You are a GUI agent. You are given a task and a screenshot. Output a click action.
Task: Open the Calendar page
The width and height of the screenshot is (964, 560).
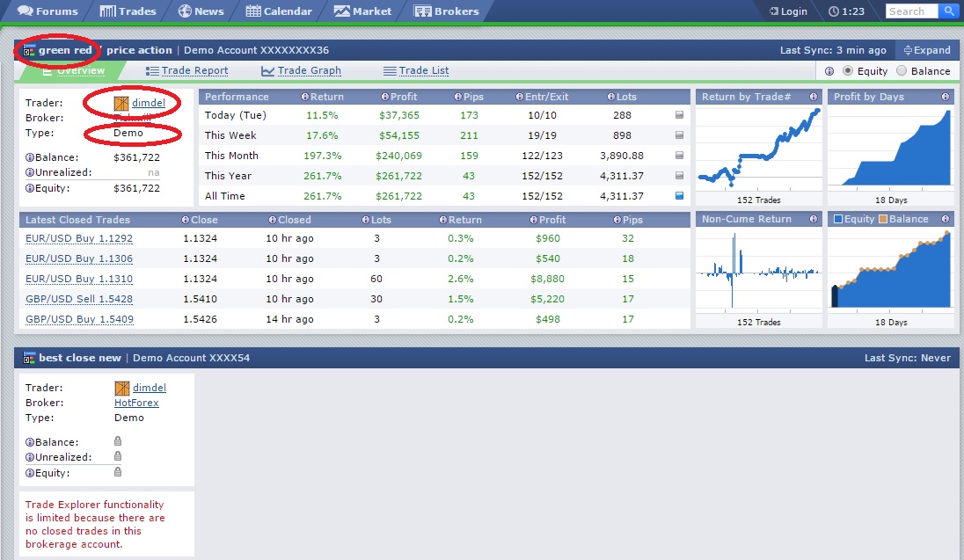coord(279,11)
